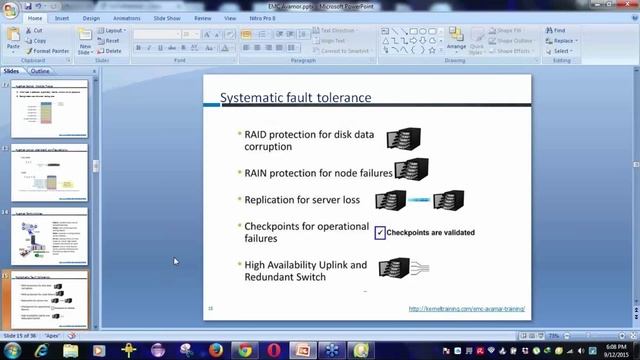Viewport: 640px width, 360px height.
Task: Toggle strikethrough formatting
Action: [x=172, y=48]
